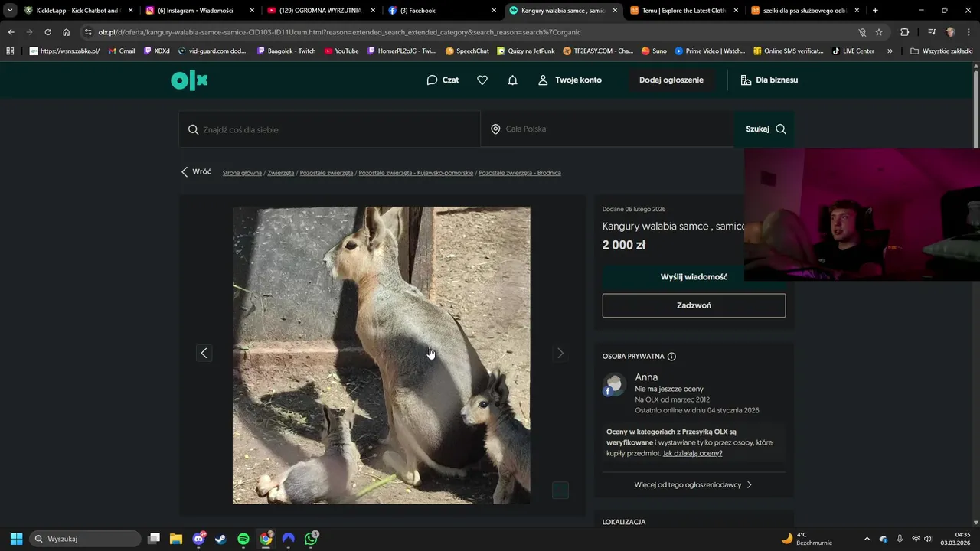Open LIVE Center bookmark
Image resolution: width=980 pixels, height=551 pixels.
pyautogui.click(x=852, y=51)
